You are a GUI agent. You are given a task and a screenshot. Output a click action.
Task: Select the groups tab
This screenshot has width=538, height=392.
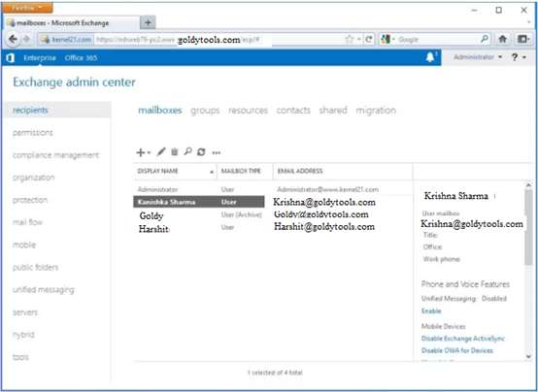coord(205,111)
